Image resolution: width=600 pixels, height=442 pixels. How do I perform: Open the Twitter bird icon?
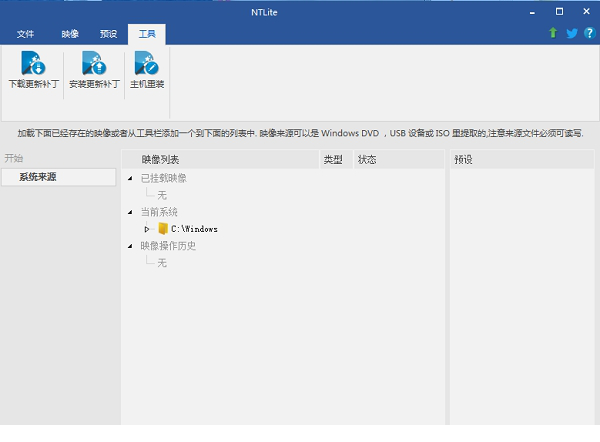(572, 33)
